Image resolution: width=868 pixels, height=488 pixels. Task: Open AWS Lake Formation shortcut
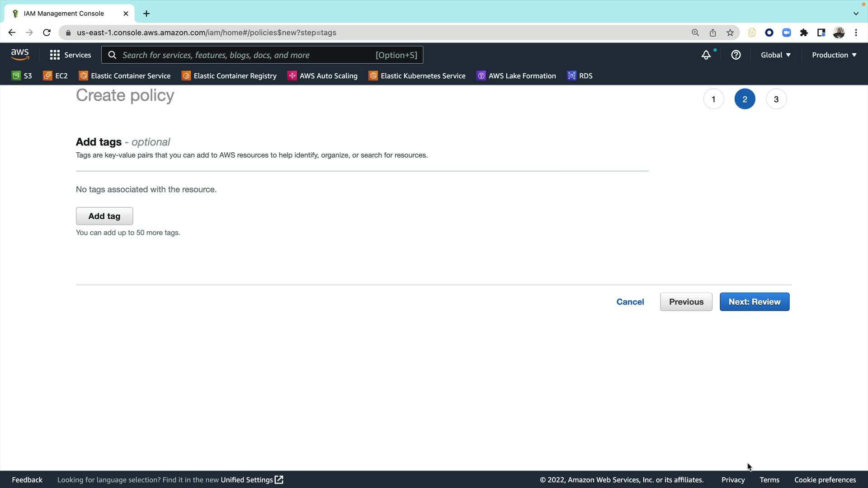516,76
